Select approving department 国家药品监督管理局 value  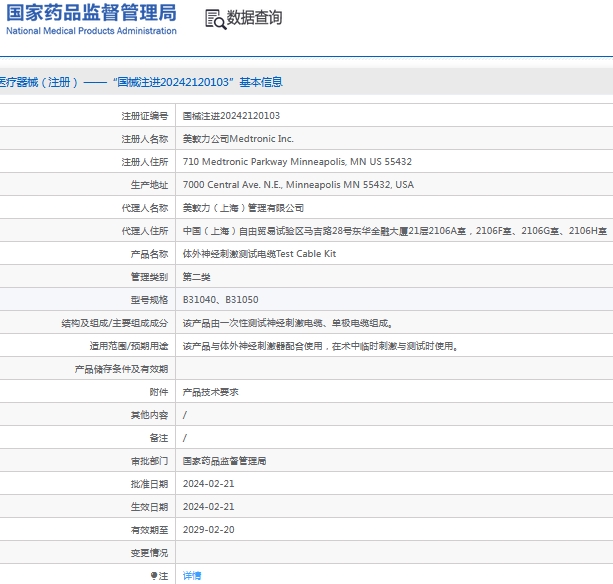point(224,461)
